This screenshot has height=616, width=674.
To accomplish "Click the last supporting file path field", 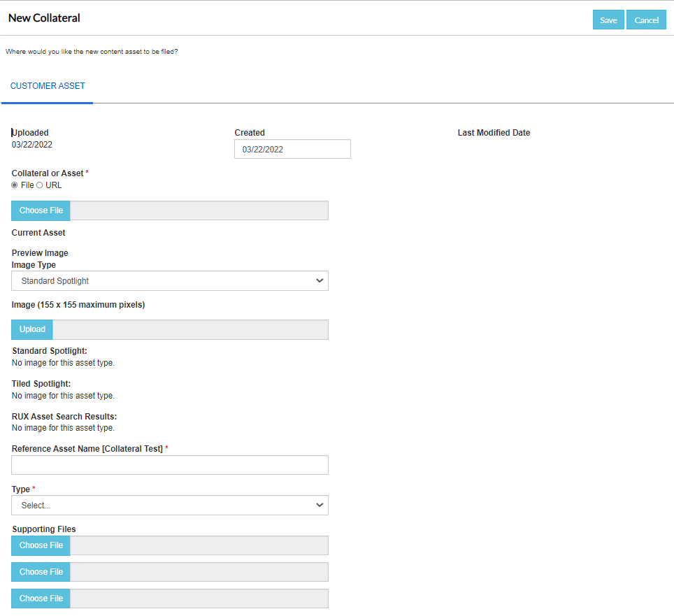I will (199, 599).
